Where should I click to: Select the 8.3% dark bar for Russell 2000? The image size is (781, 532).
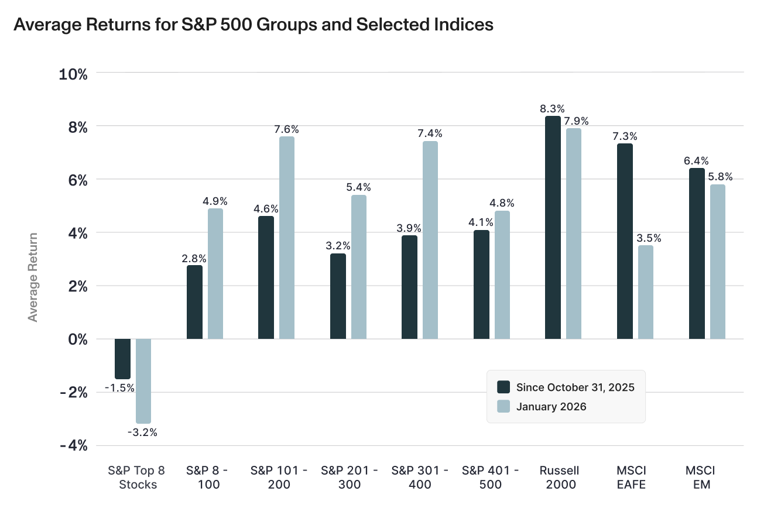point(553,227)
